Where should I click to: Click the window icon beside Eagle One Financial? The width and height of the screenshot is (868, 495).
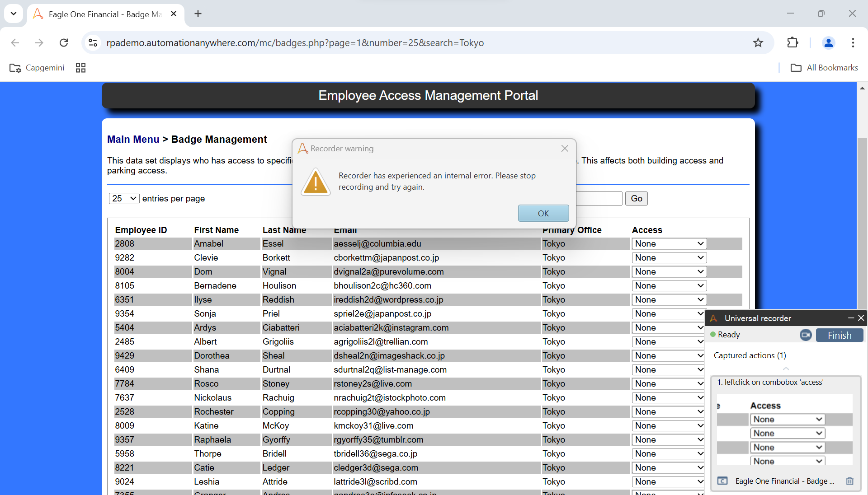(722, 481)
